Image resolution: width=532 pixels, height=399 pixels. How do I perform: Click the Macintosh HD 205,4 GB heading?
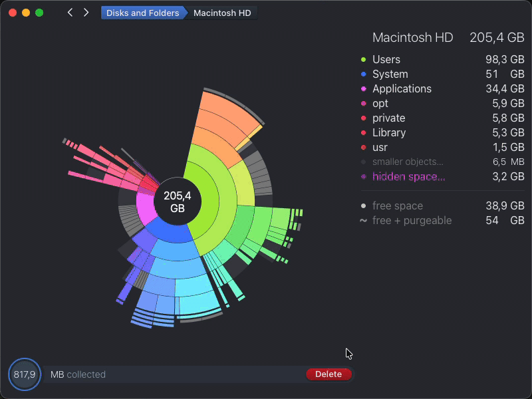[448, 37]
